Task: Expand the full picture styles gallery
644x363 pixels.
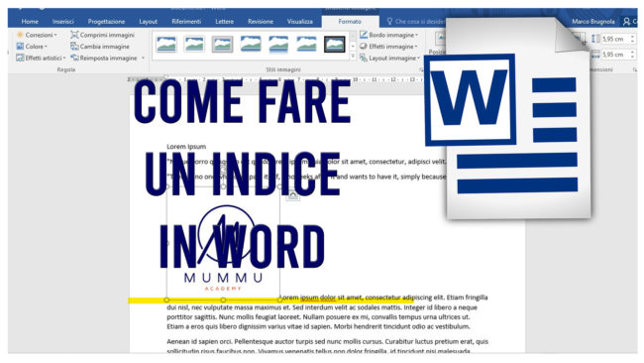Action: tap(353, 57)
